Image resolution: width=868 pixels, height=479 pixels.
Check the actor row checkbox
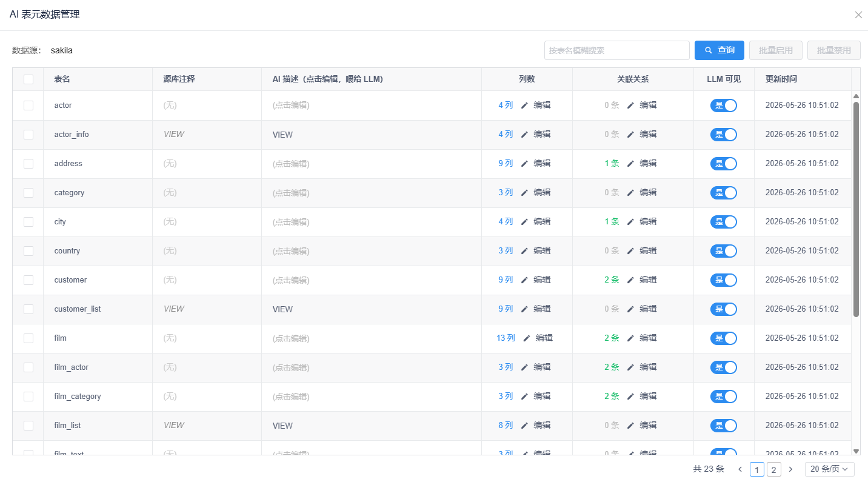[28, 106]
